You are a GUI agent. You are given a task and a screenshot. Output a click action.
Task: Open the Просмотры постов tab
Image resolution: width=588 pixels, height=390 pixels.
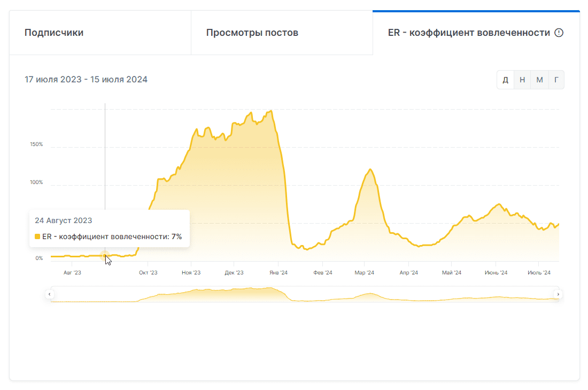click(252, 33)
